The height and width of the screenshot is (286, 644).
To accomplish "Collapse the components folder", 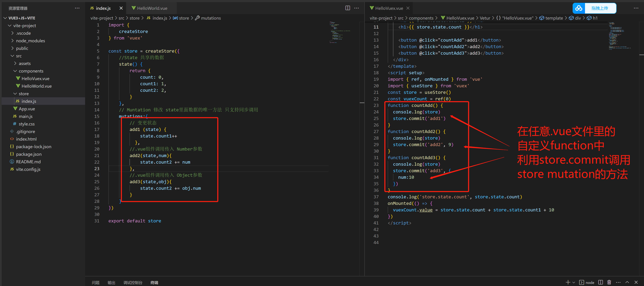I will pos(31,71).
